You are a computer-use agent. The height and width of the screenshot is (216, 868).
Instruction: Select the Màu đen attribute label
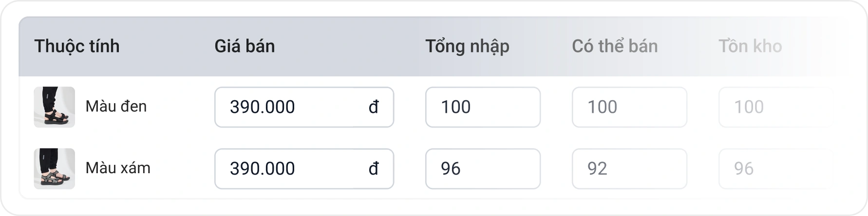click(x=116, y=106)
